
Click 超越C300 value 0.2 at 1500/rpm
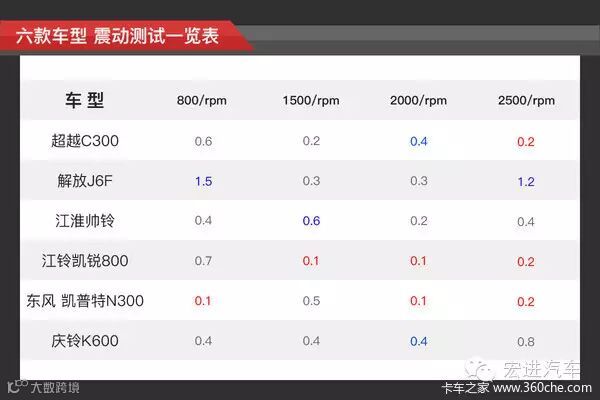pos(311,141)
